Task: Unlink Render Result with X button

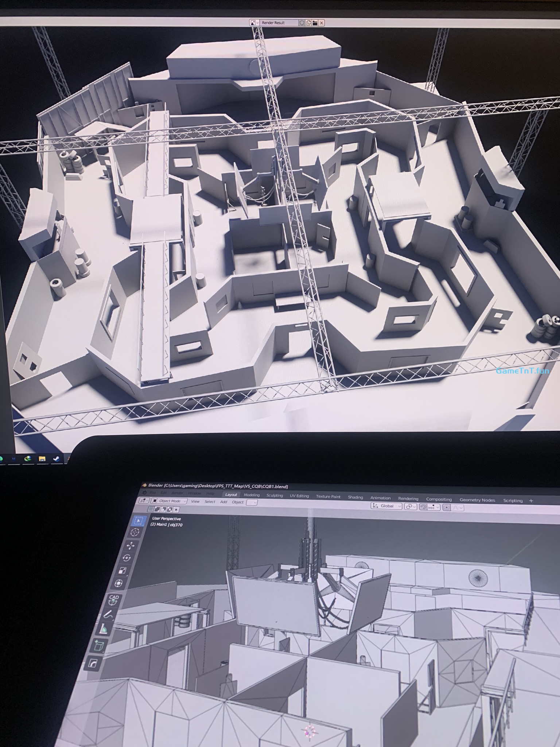Action: point(321,23)
